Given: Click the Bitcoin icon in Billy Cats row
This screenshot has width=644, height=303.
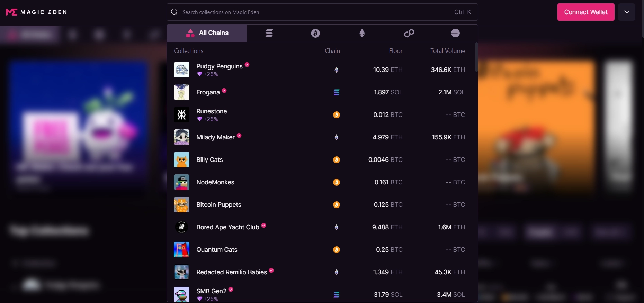Looking at the screenshot, I should [337, 160].
